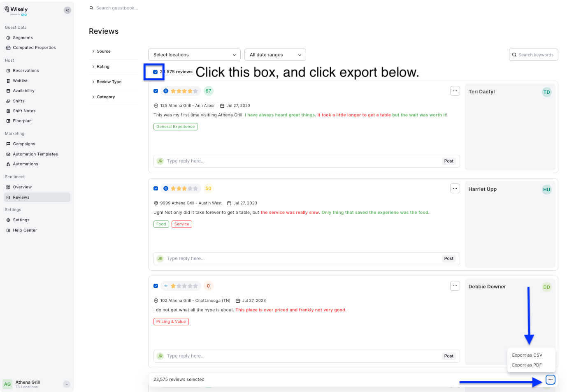Expand the Rating filter
This screenshot has height=392, width=567.
coord(101,67)
